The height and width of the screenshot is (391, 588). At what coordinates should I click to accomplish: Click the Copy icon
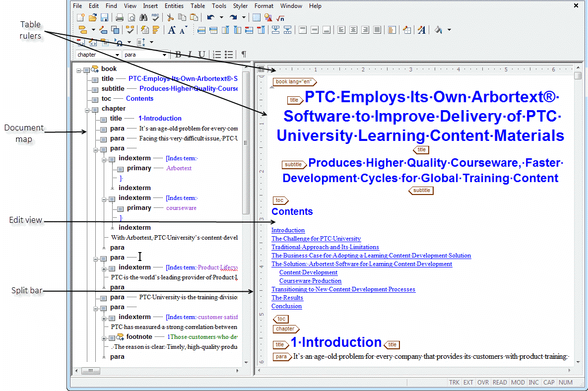point(182,18)
